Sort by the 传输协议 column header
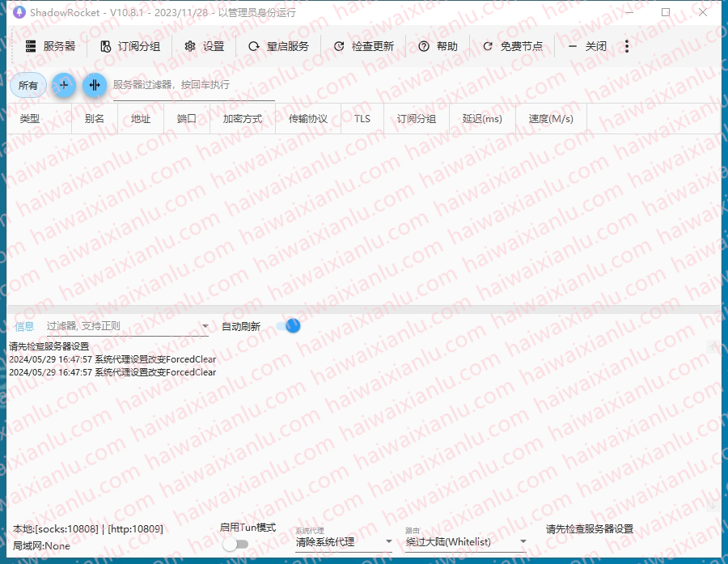 pyautogui.click(x=308, y=119)
